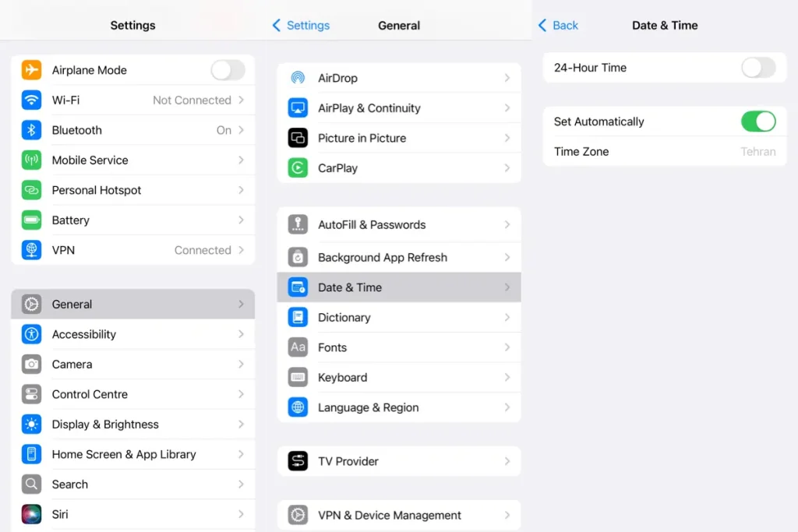
Task: Tap the Siri icon
Action: 31,513
